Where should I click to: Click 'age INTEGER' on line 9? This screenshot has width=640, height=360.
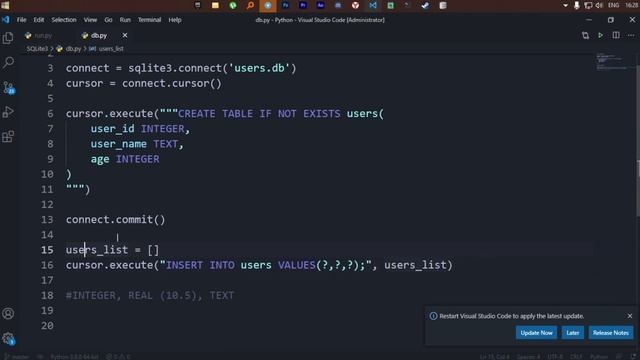pyautogui.click(x=125, y=159)
